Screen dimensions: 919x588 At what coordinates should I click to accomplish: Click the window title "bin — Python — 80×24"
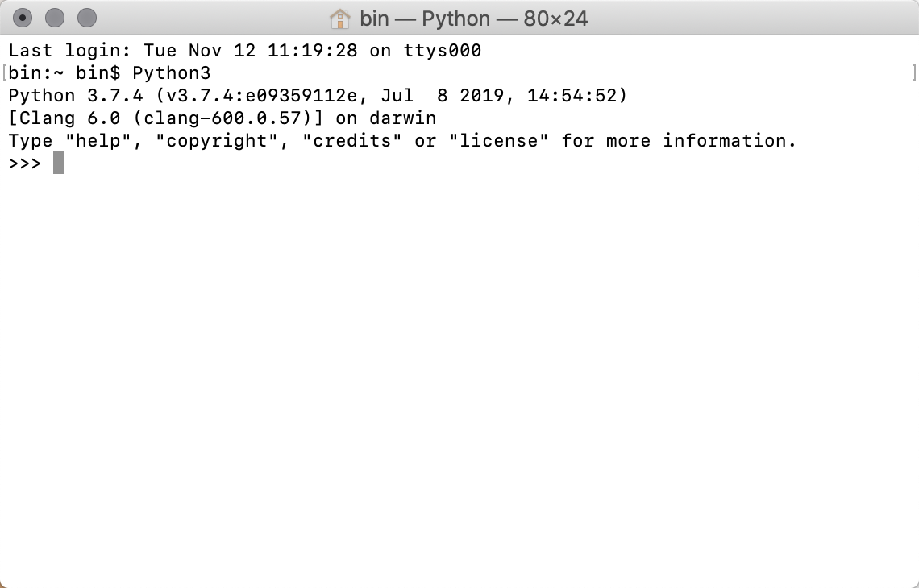(x=474, y=18)
